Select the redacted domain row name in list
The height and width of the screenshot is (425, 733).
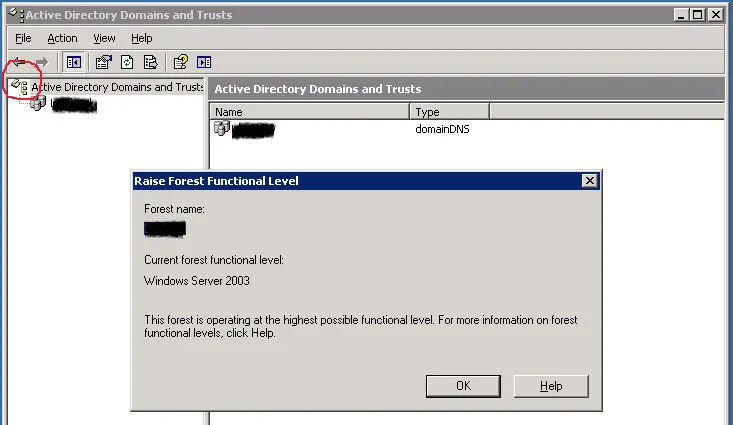click(253, 130)
